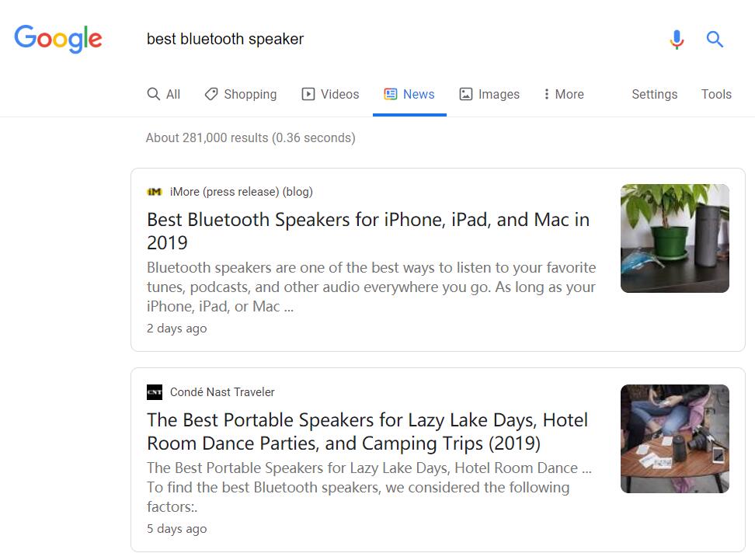Click the iMore article snippet text
755x560 pixels.
371,287
